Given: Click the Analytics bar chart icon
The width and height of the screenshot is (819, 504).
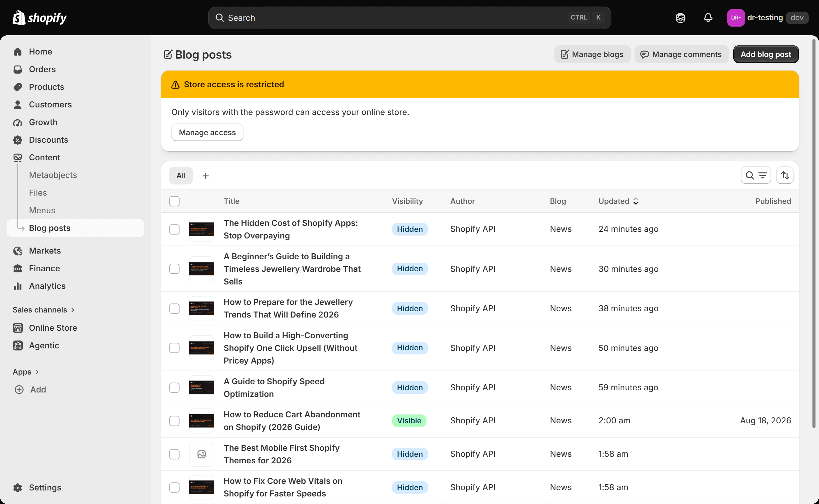Looking at the screenshot, I should tap(18, 286).
